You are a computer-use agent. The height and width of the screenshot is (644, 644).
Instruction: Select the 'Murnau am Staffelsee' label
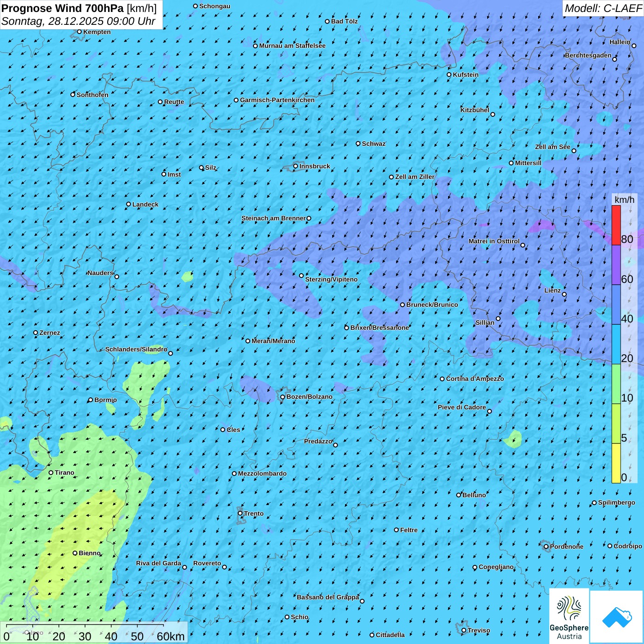[x=293, y=46]
